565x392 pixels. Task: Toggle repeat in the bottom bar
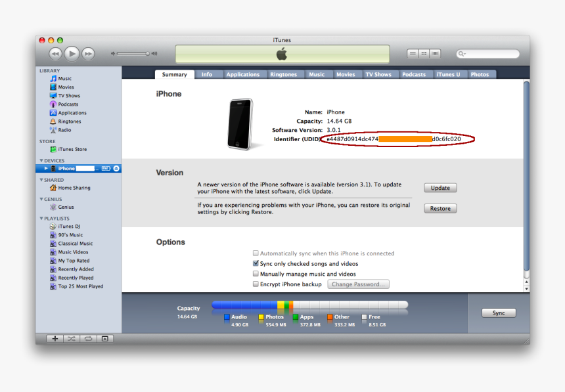tap(88, 339)
